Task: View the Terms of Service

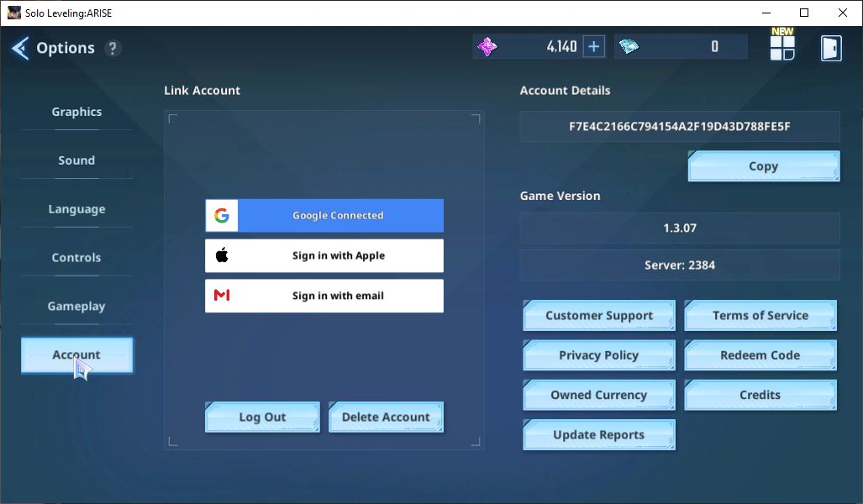Action: pyautogui.click(x=760, y=315)
